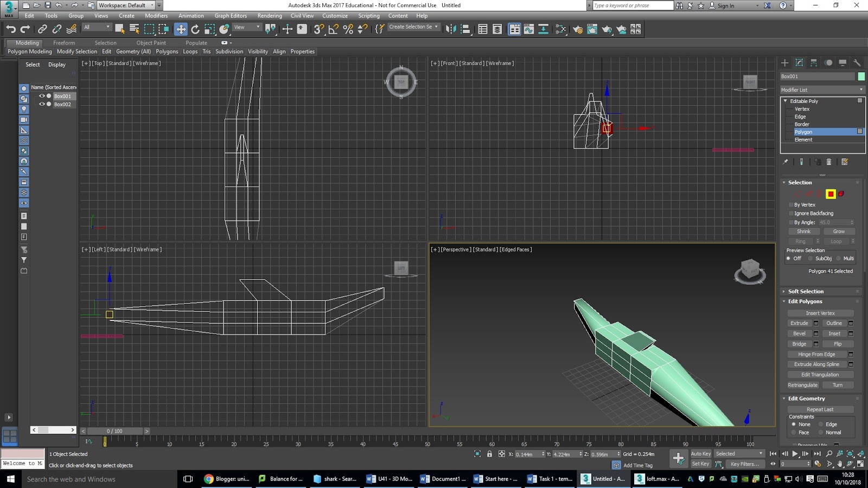Select the Select and Move tool
The height and width of the screenshot is (488, 868).
181,29
